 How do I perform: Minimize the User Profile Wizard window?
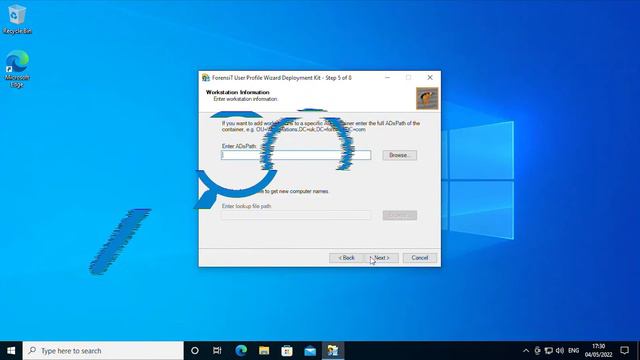point(388,78)
